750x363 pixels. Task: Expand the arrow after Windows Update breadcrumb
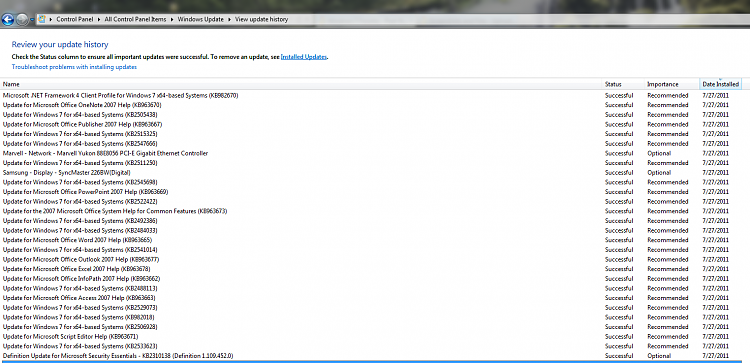[230, 20]
